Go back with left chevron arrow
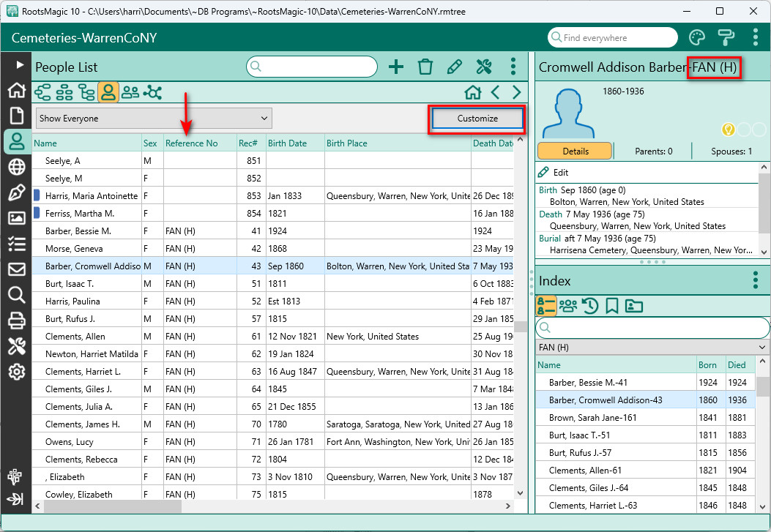 (x=495, y=92)
